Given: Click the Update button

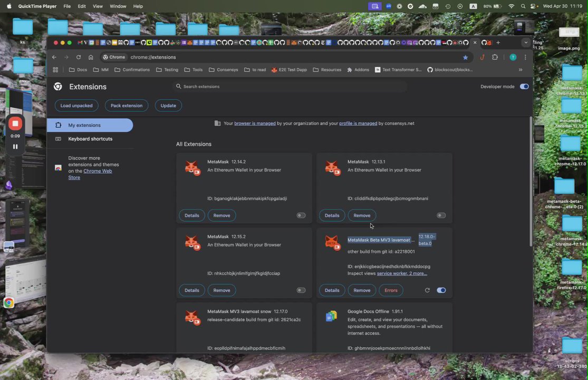Looking at the screenshot, I should tap(168, 106).
